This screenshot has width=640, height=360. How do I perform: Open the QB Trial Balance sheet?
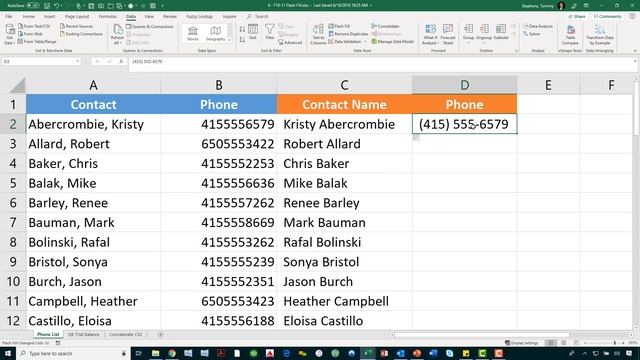[83, 334]
